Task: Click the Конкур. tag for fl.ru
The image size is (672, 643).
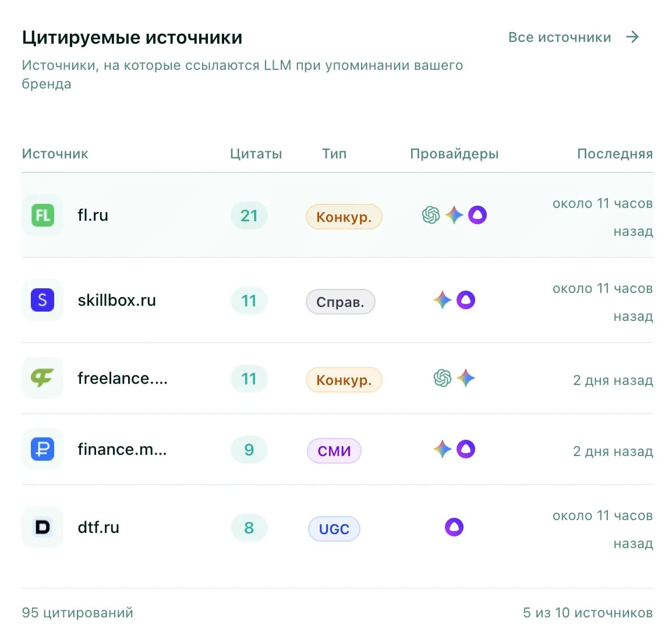Action: point(344,217)
